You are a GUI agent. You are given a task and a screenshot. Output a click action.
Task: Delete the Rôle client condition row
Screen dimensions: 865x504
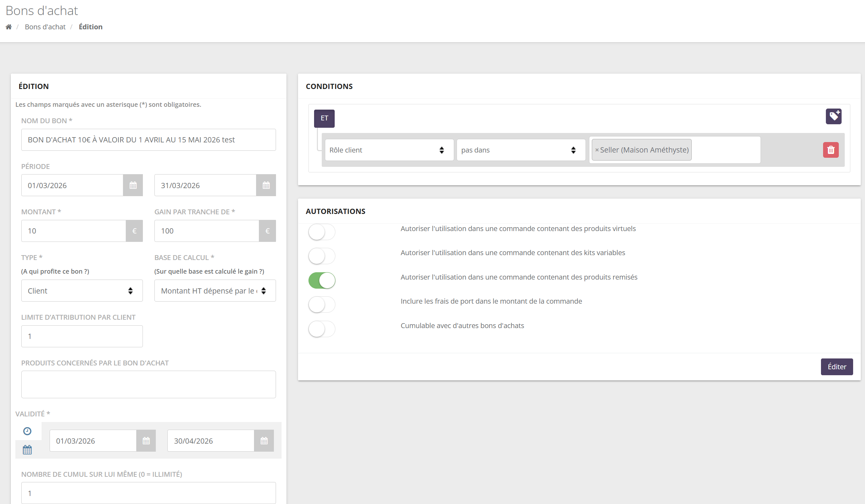[x=831, y=150]
